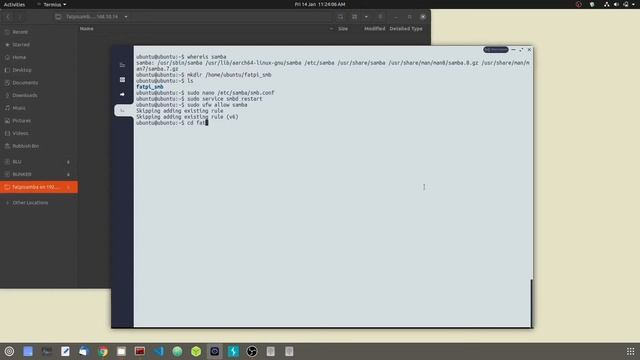Sort by Name column in Files
Screen dimensions: 640x360
pos(87,29)
